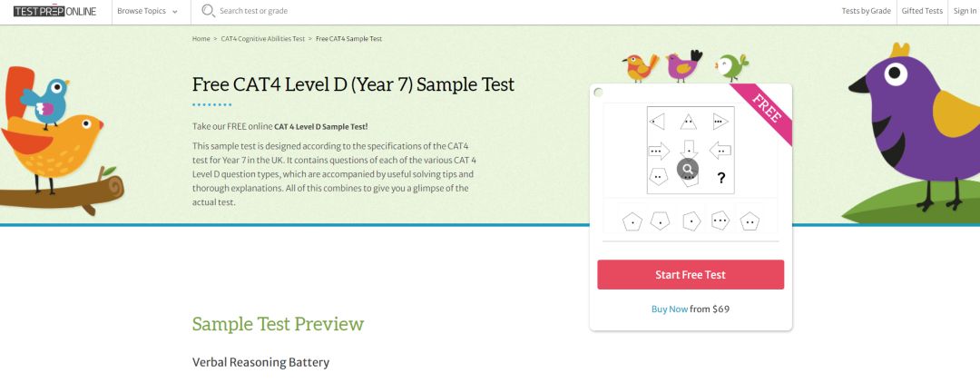The image size is (980, 383).
Task: Click the TestPrep Online logo
Action: point(54,12)
